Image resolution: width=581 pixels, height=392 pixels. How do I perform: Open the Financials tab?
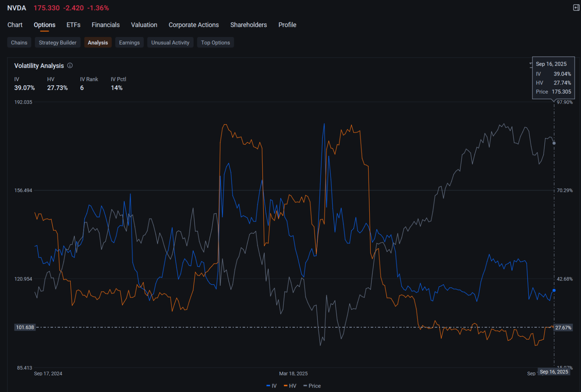coord(106,25)
